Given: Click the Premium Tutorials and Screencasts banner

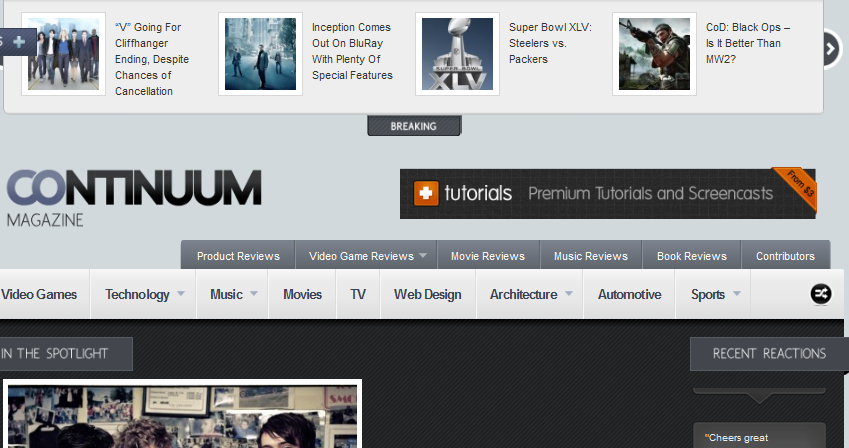Looking at the screenshot, I should coord(608,194).
